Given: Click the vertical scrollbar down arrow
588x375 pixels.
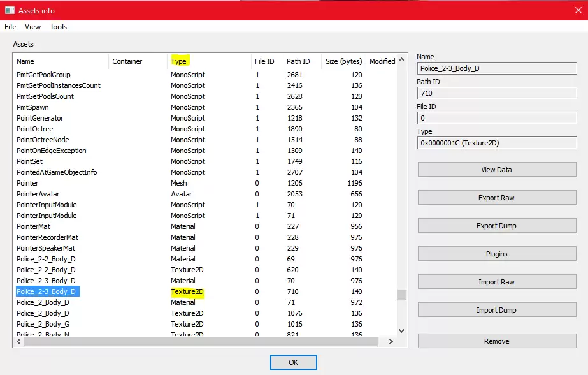Looking at the screenshot, I should [x=401, y=331].
